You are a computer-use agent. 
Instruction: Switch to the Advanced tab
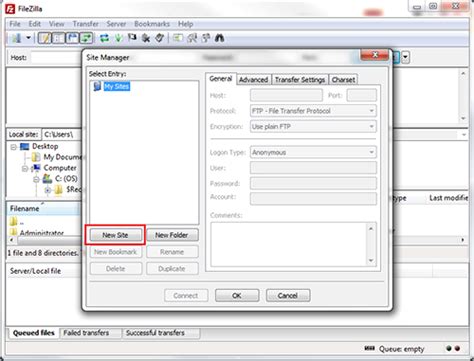click(253, 80)
